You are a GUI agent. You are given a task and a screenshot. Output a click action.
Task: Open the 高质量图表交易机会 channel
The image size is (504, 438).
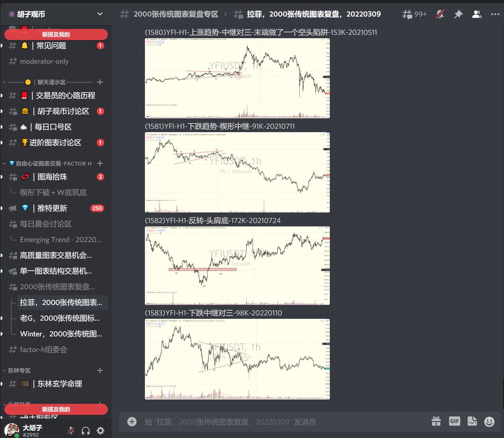click(56, 255)
